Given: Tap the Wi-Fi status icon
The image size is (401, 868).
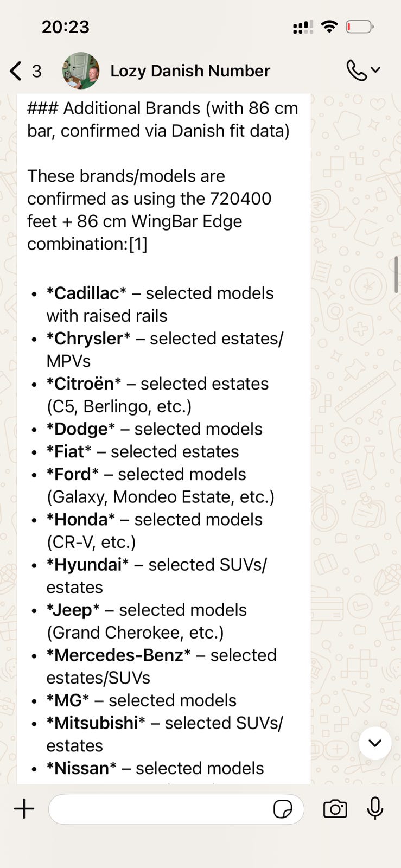Looking at the screenshot, I should point(329,27).
